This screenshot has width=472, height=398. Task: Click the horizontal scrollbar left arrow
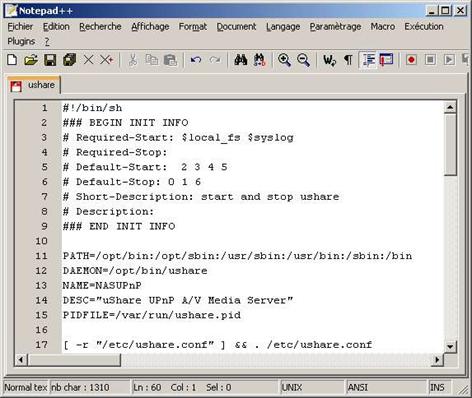click(21, 360)
